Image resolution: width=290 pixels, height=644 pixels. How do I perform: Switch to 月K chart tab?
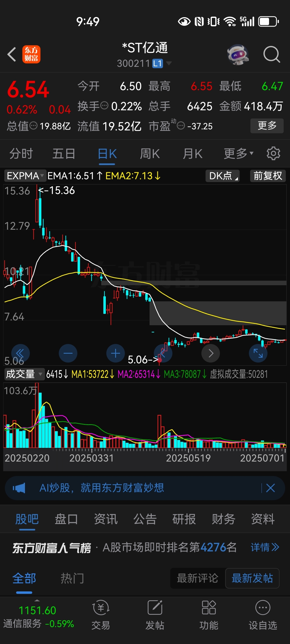pyautogui.click(x=193, y=154)
